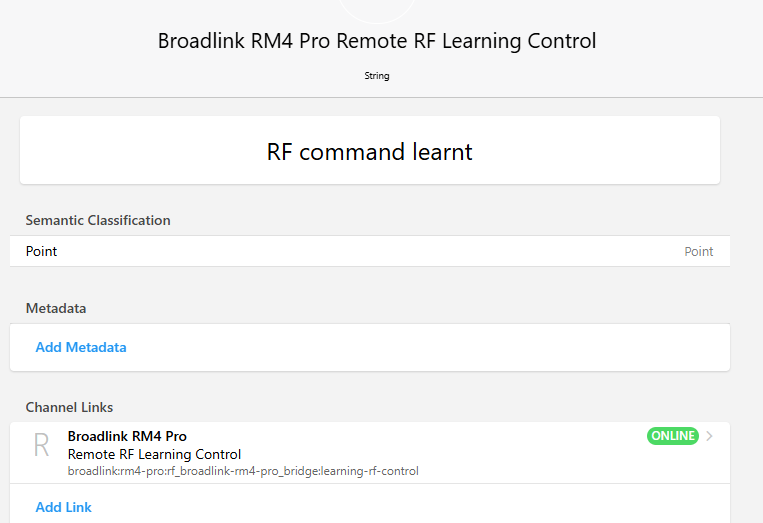Click the gray Point value on the right
Screen dimensions: 763x523
point(698,252)
